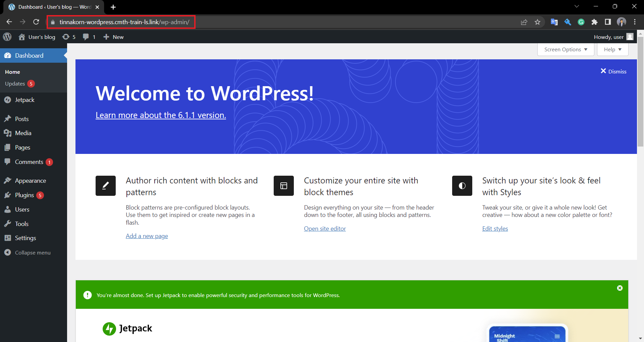The height and width of the screenshot is (342, 644).
Task: Expand the Help dropdown tab
Action: (613, 50)
